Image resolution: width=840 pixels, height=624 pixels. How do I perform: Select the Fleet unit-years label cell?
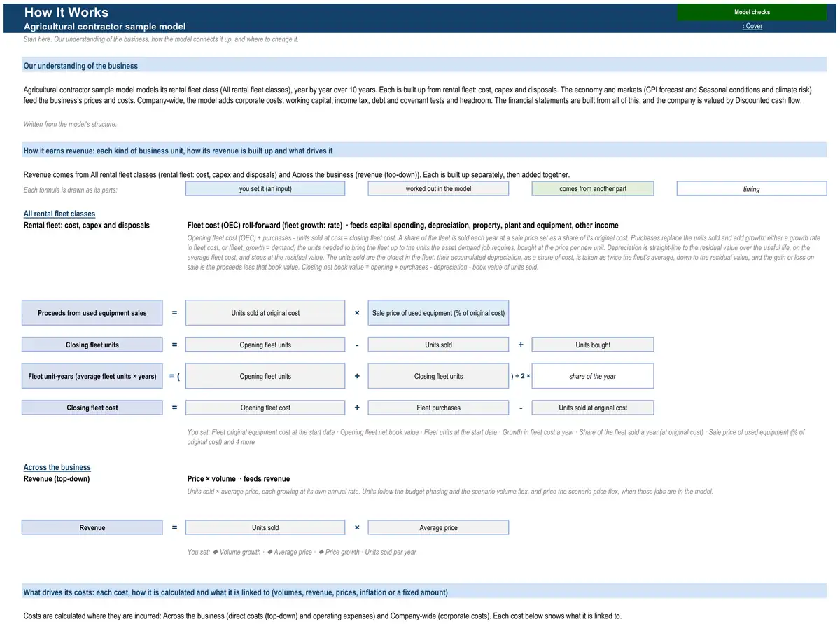tap(92, 376)
